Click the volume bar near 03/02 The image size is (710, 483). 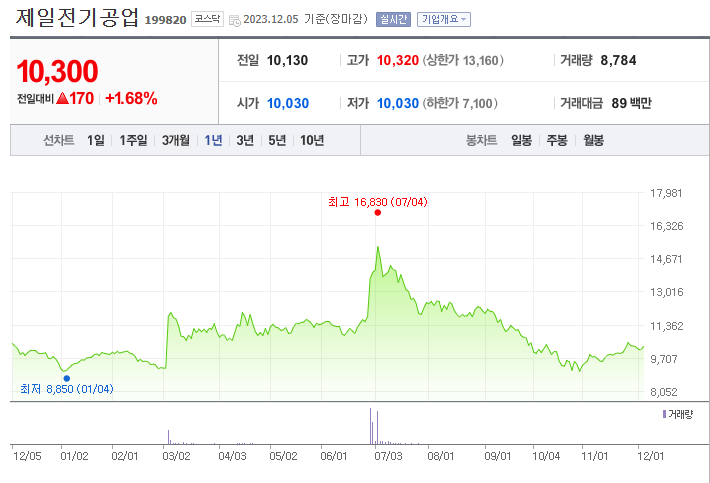(x=168, y=437)
